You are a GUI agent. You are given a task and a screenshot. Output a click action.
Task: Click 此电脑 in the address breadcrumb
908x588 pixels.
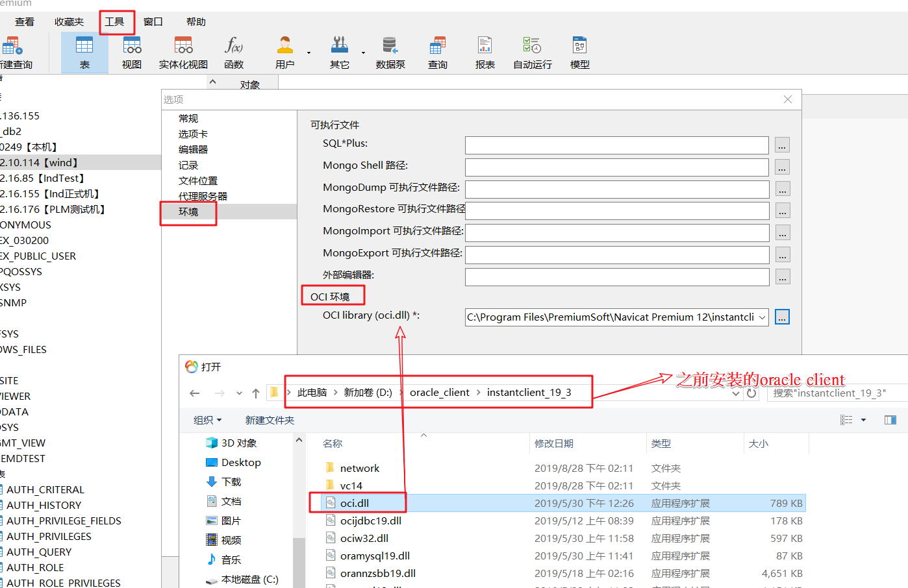click(x=312, y=393)
